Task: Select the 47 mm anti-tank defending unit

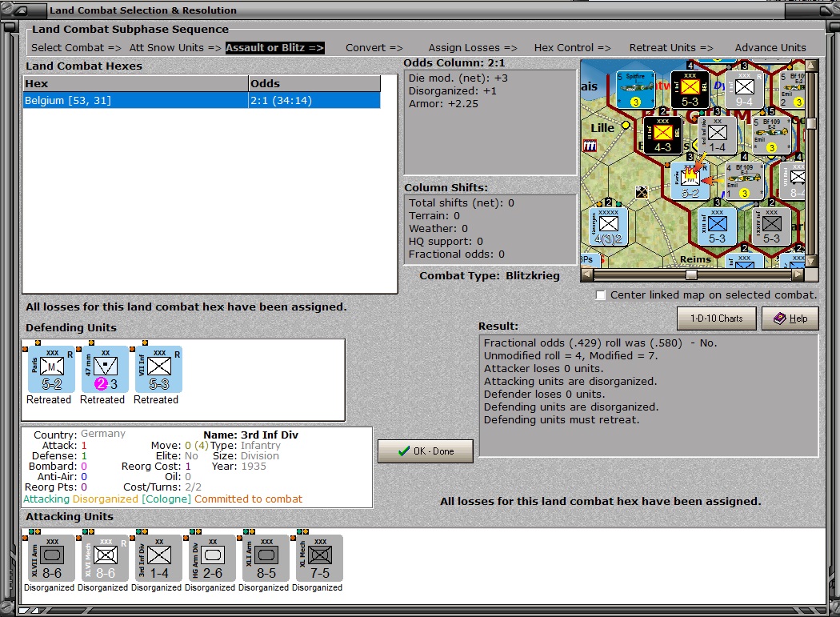Action: pos(105,370)
